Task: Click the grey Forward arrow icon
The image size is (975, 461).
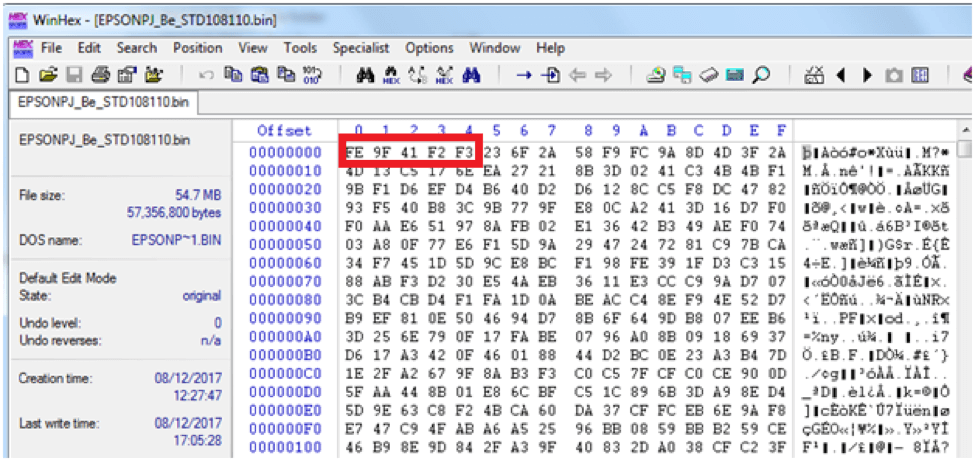Action: pyautogui.click(x=603, y=76)
